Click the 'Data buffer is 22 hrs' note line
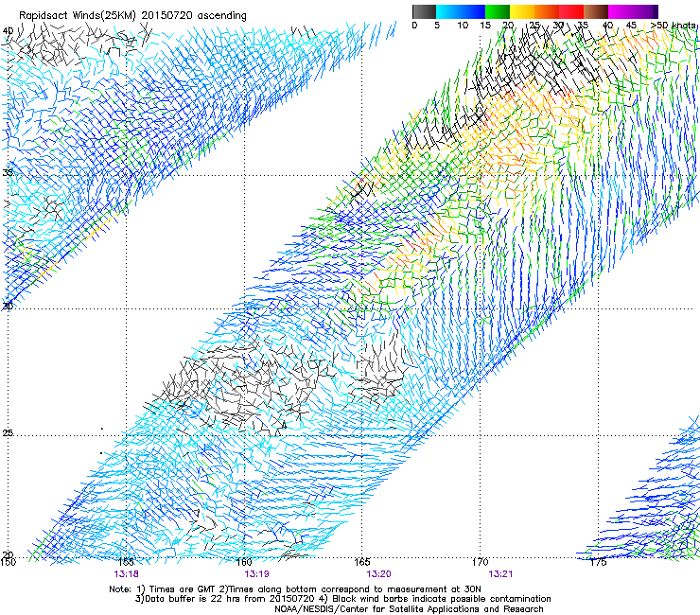The height and width of the screenshot is (615, 700). 342,599
